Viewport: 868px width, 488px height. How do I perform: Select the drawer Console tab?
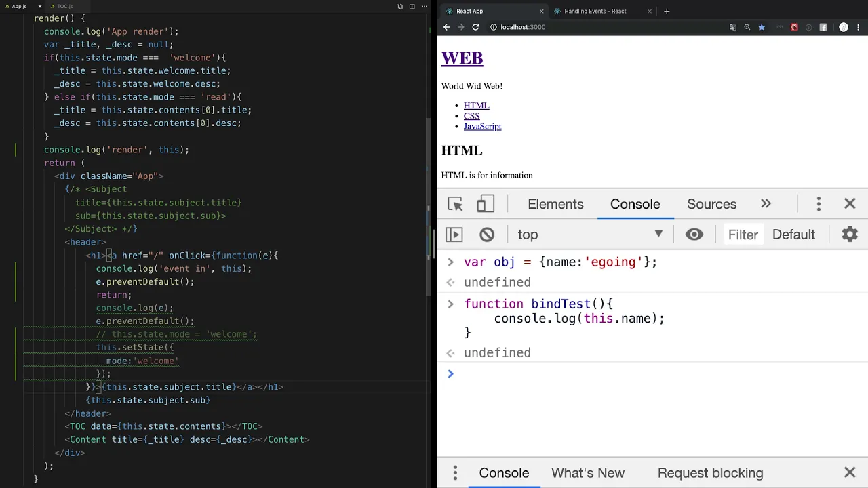(x=504, y=473)
